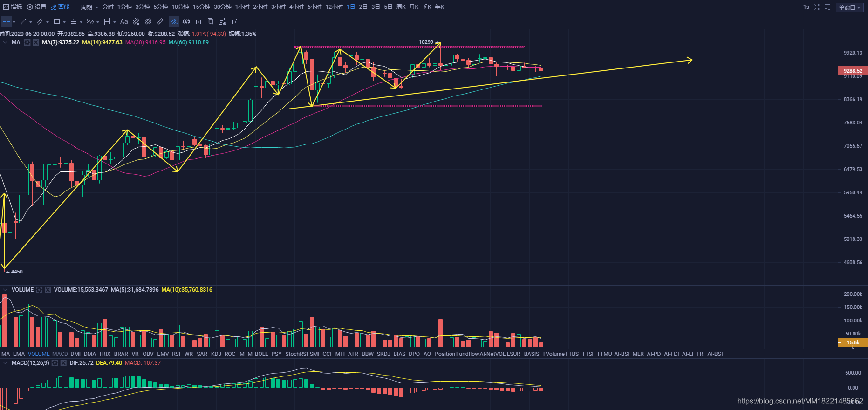The image size is (868, 410).
Task: Click the hide drawings eye icon
Action: point(148,21)
